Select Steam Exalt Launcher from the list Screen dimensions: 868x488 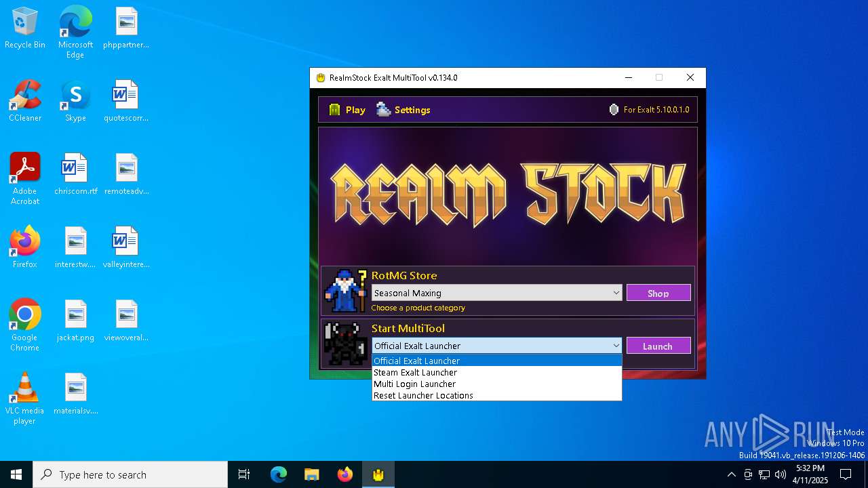[x=497, y=372]
